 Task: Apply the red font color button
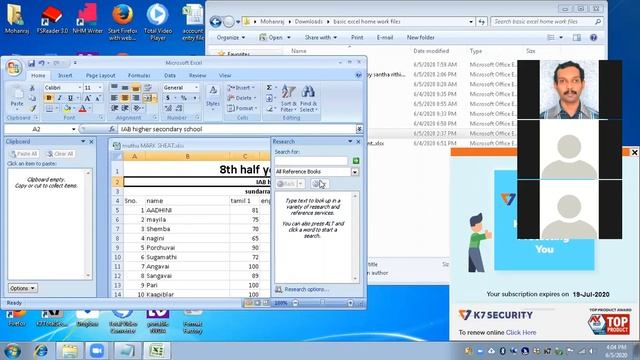point(82,108)
